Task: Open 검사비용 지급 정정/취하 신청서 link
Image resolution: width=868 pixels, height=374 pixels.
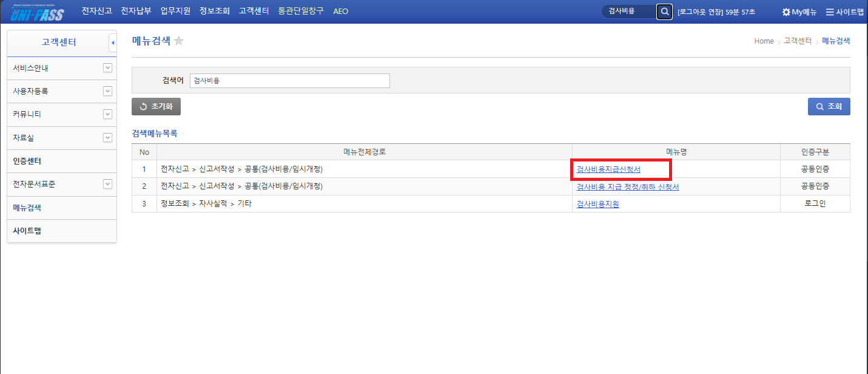Action: tap(628, 187)
